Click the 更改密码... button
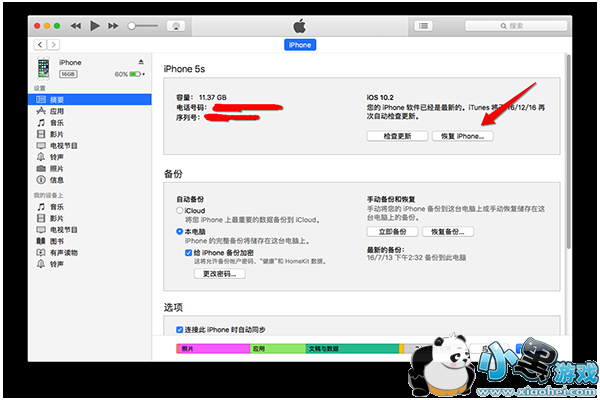 [220, 274]
